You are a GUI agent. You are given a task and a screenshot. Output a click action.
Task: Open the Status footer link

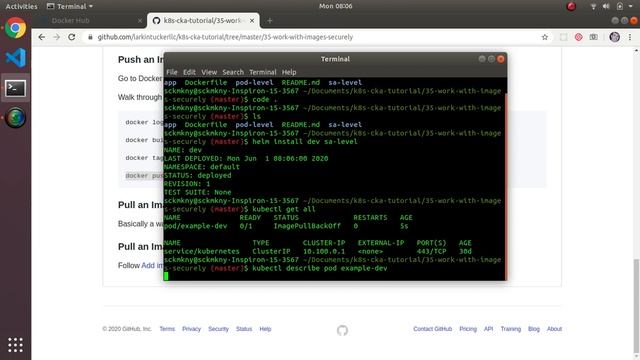coord(244,329)
